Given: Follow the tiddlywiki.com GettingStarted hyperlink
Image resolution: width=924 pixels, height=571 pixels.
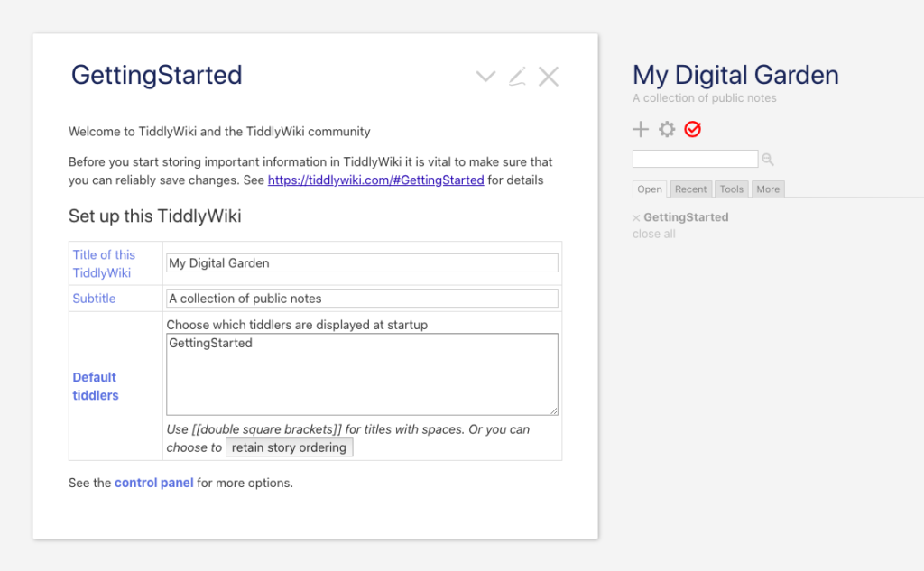Looking at the screenshot, I should (x=375, y=180).
